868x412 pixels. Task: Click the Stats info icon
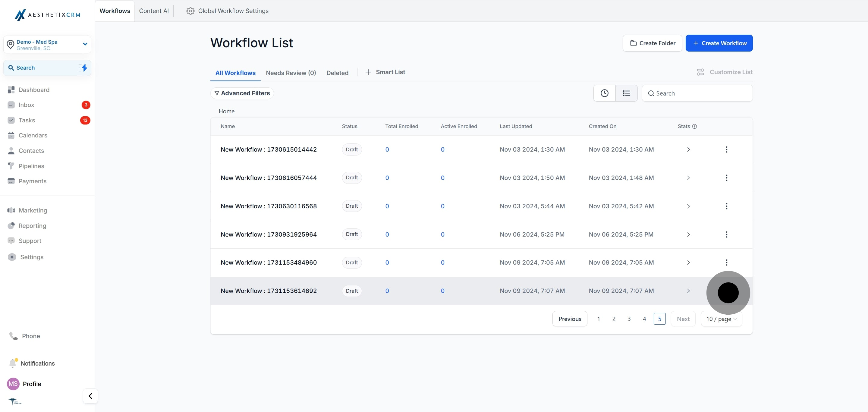coord(694,126)
